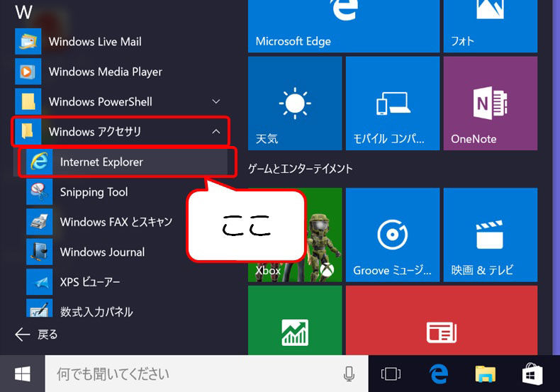The width and height of the screenshot is (560, 392).
Task: Select the Windows Live Mail label
Action: (95, 42)
